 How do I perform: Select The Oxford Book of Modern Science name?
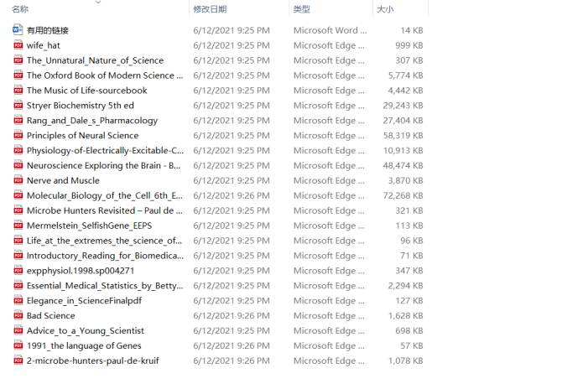point(105,75)
